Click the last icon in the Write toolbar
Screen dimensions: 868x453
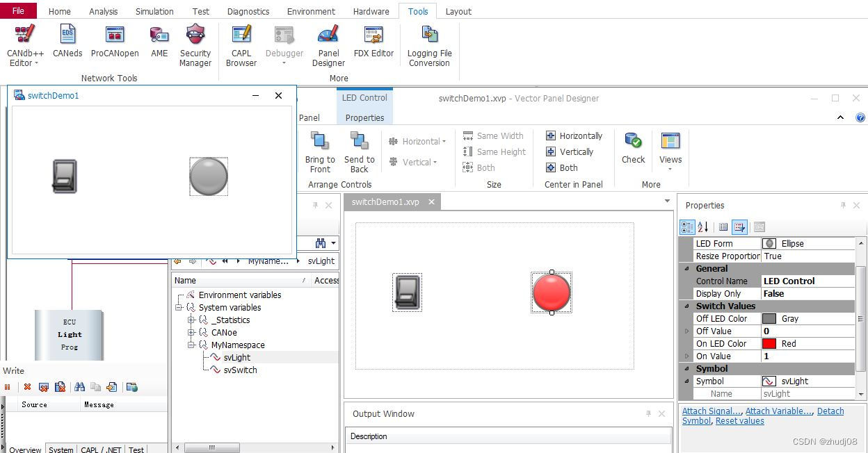click(x=131, y=387)
